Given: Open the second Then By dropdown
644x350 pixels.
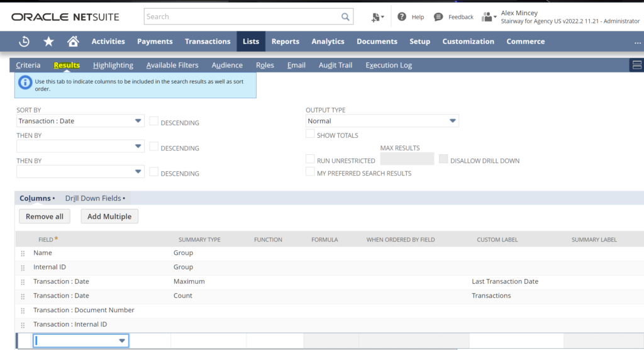Looking at the screenshot, I should pos(80,171).
